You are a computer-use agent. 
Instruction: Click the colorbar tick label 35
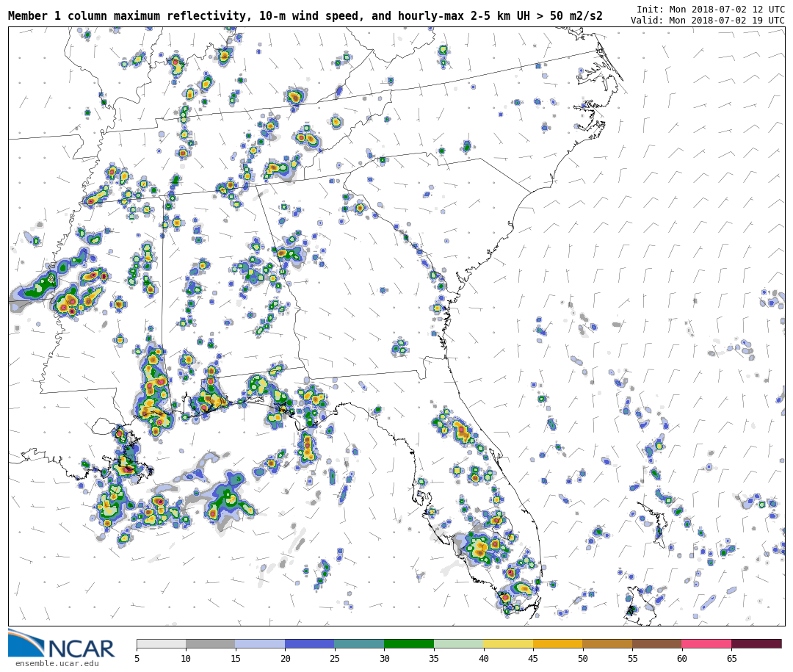click(x=434, y=658)
